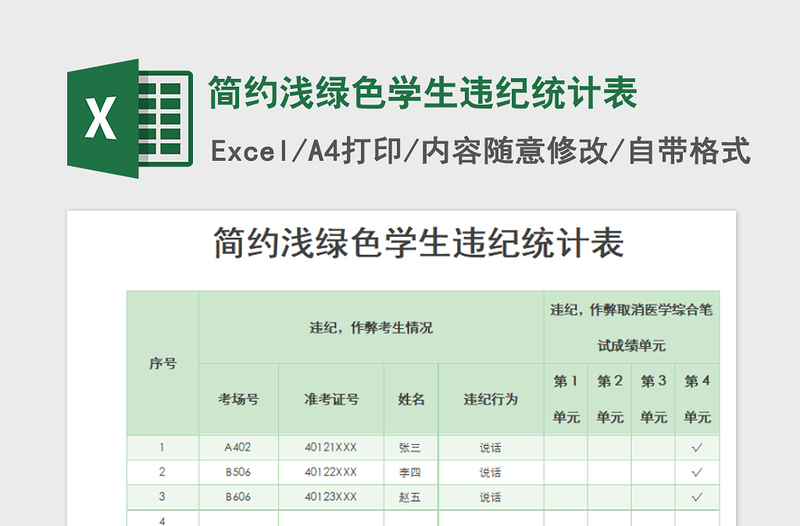Click the subtitle Excel/A4打印/内容随意修改/自带格式
800x526 pixels.
481,151
